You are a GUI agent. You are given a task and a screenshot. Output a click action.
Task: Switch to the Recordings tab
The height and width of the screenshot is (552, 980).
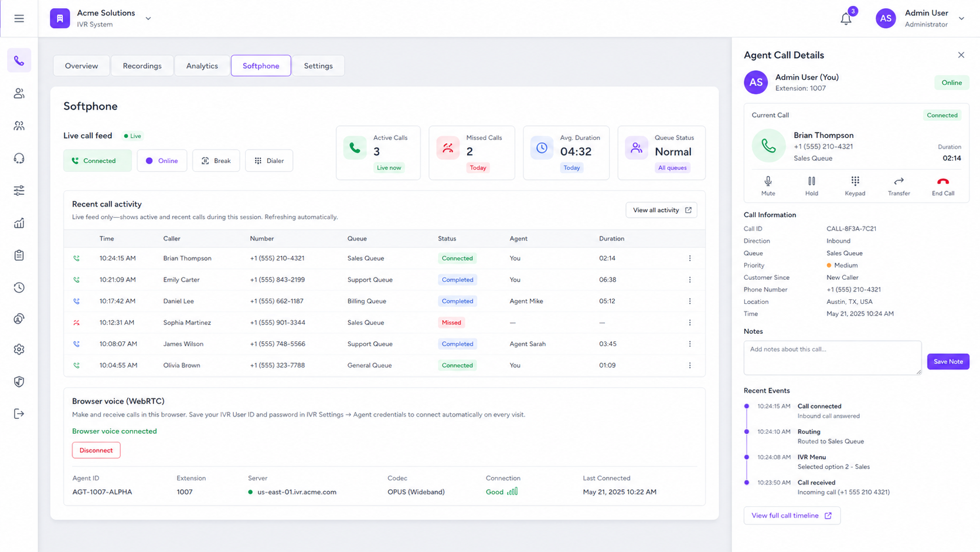tap(142, 66)
